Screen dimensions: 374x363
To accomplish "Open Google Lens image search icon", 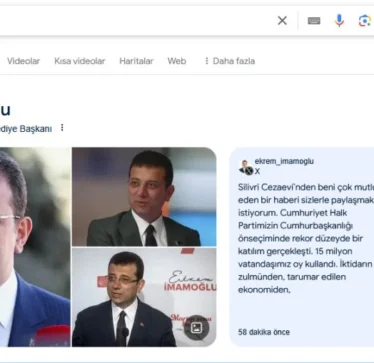I will point(365,21).
